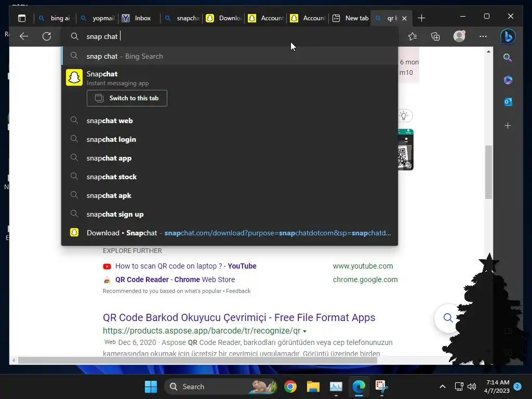Open the sidebar search icon
Viewport: 532px width, 399px height.
pyautogui.click(x=508, y=58)
